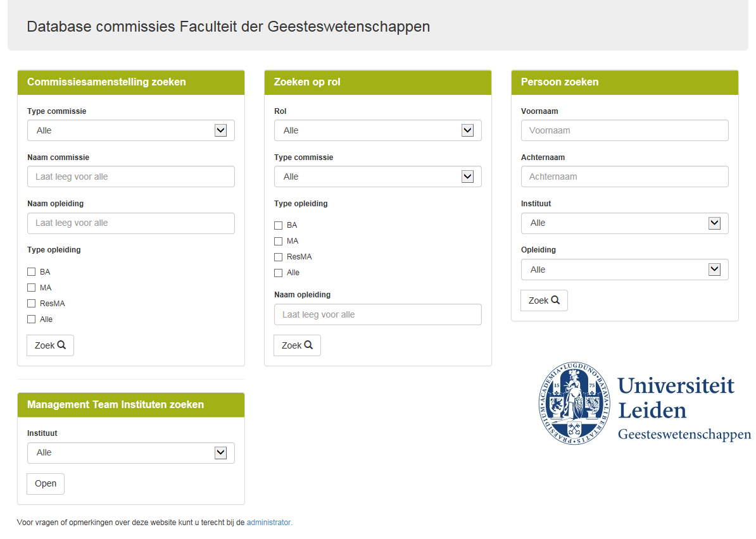This screenshot has width=756, height=539.
Task: Click Zoek button in Commissiesamenstelling zoeken panel
Action: [x=50, y=345]
